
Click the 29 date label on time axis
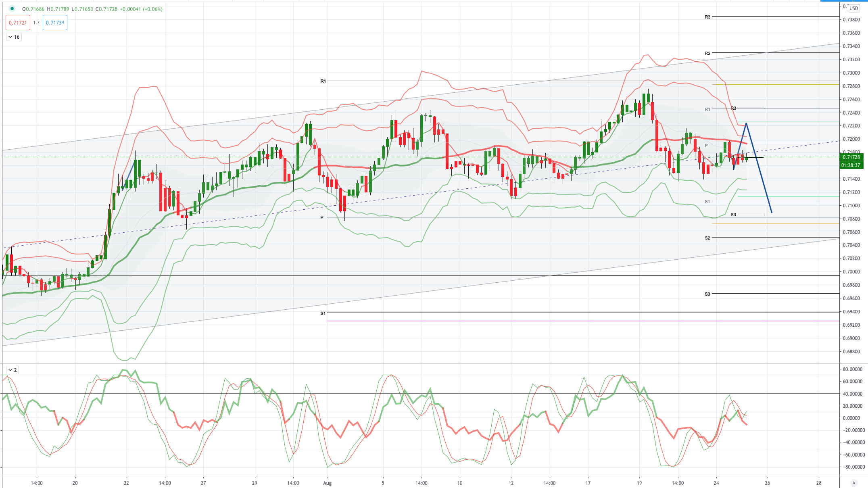pos(255,483)
